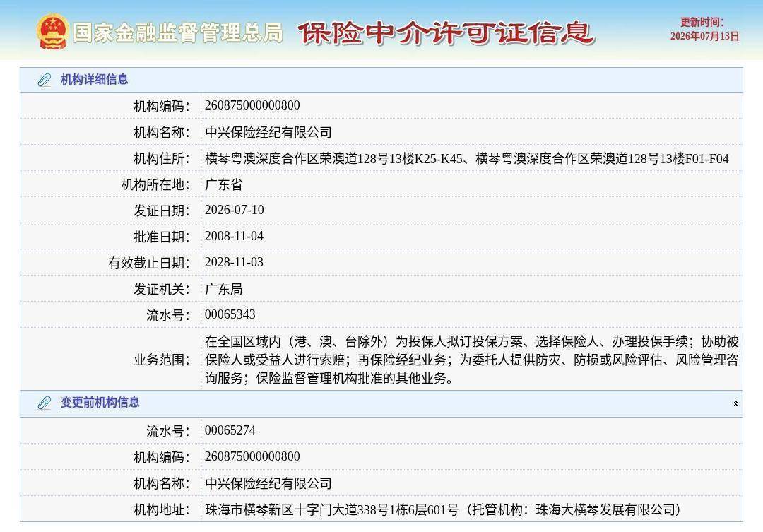Viewport: 763px width, 532px height.
Task: Click issue date 2026-07-10
Action: pyautogui.click(x=234, y=210)
